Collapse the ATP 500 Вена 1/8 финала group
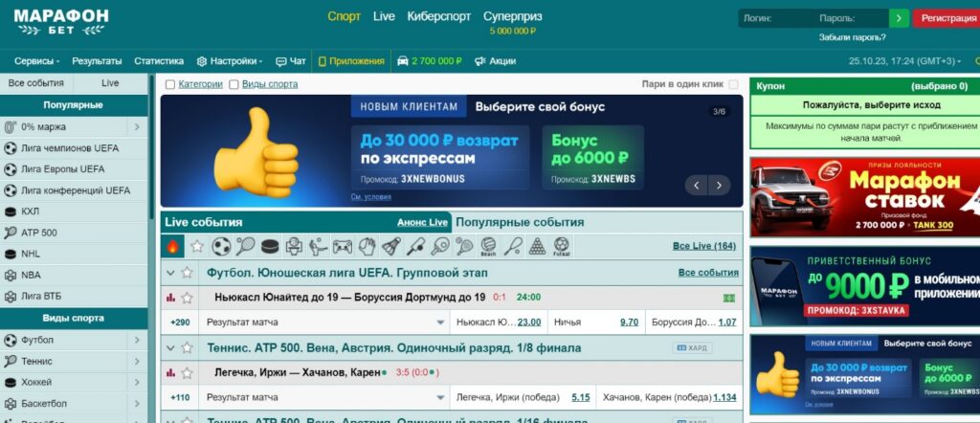 pyautogui.click(x=170, y=348)
